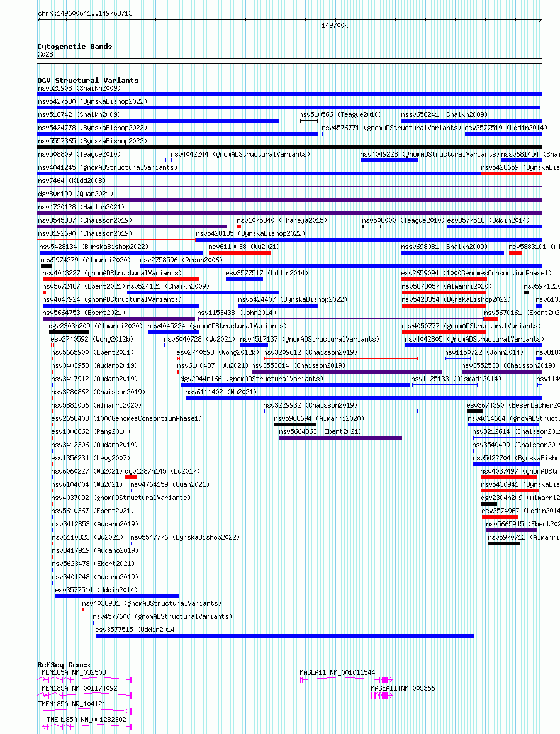Click nsv5428354 (ByrskaBishop2022) label
This screenshot has height=734, width=560.
pos(456,299)
